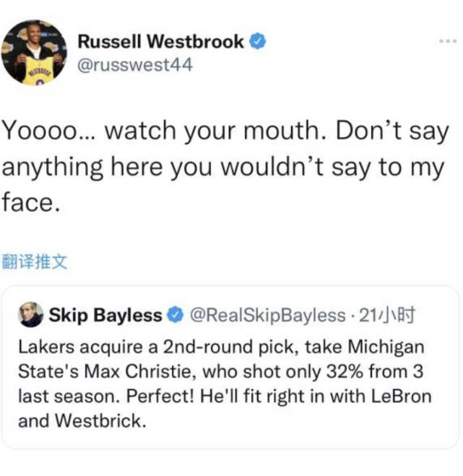Open the @russwest44 handle link
This screenshot has height=476, width=463.
pyautogui.click(x=135, y=65)
